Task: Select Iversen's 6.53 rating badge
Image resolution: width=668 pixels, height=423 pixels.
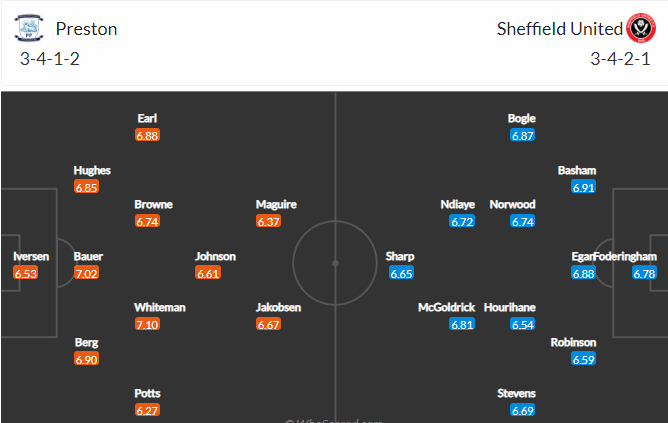Action: (x=26, y=273)
